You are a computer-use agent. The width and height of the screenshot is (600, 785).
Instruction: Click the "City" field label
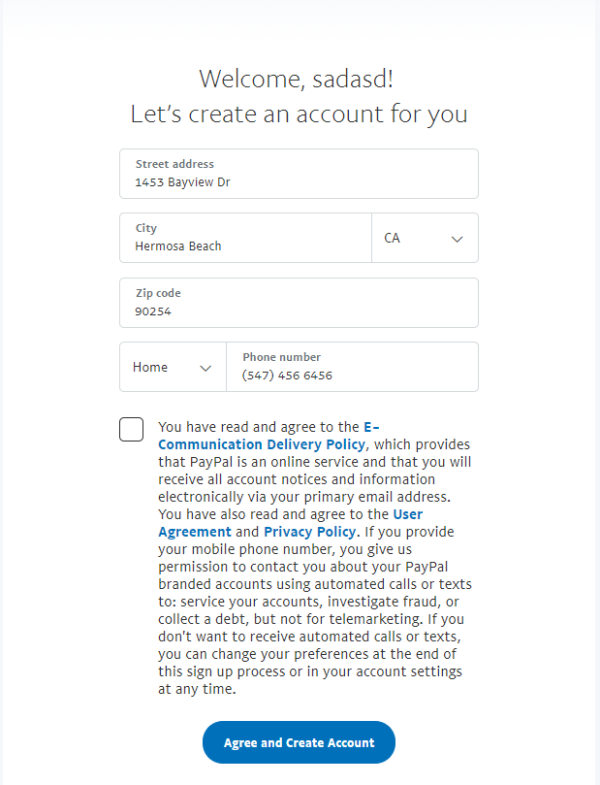coord(146,228)
